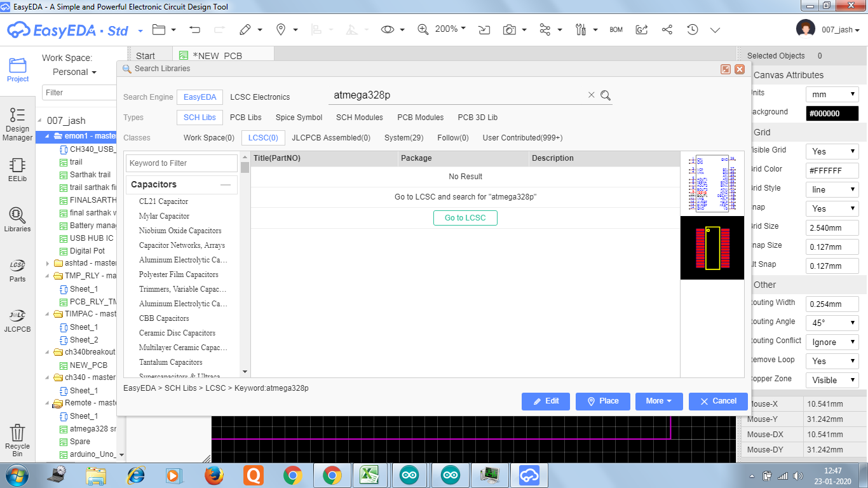The image size is (868, 488).
Task: Select JLCPCB Assembled(0) class
Action: coord(331,138)
